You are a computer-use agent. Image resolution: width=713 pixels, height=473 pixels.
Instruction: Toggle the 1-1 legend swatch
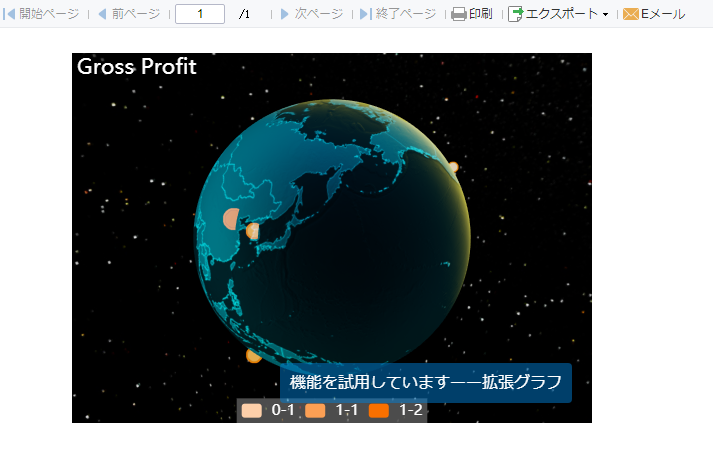tap(315, 410)
